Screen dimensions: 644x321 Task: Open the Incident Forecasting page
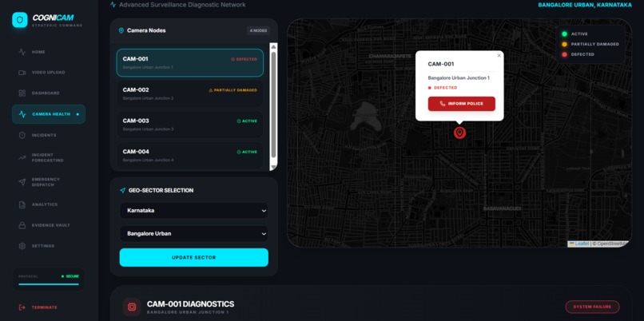[x=49, y=157]
